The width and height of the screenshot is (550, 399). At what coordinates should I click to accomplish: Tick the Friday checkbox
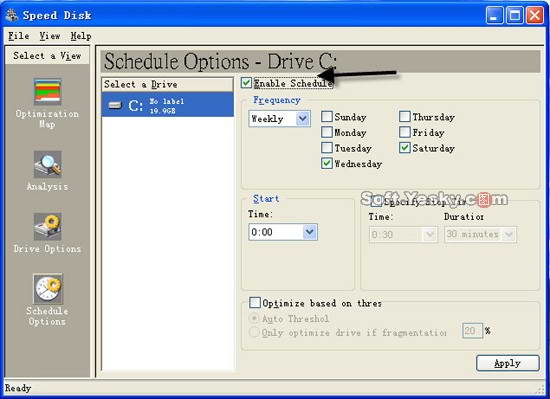404,132
